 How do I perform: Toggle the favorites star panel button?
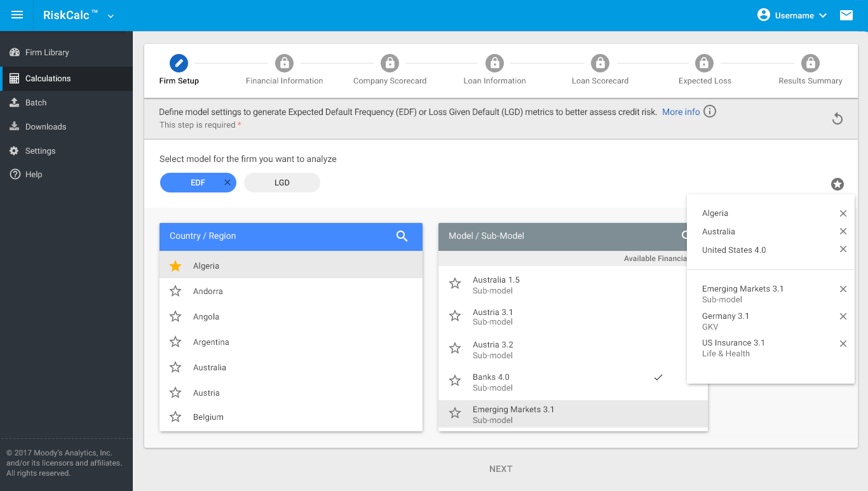coord(837,184)
